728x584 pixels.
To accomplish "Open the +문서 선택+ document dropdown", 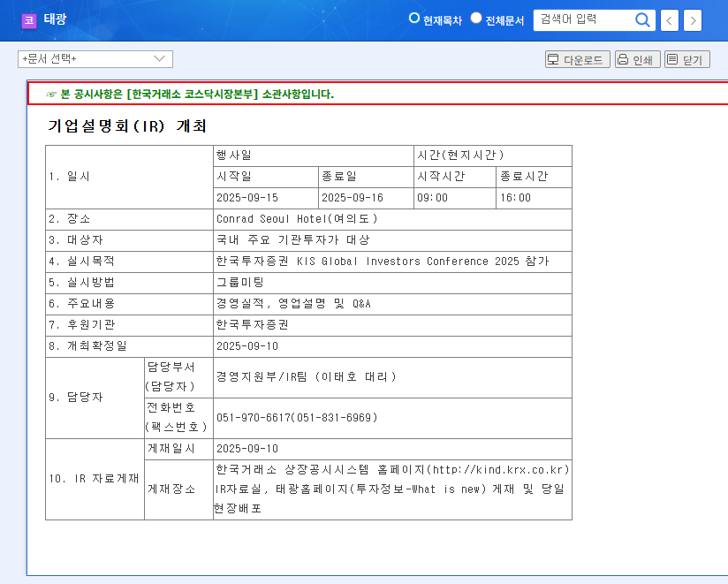I will tap(95, 59).
